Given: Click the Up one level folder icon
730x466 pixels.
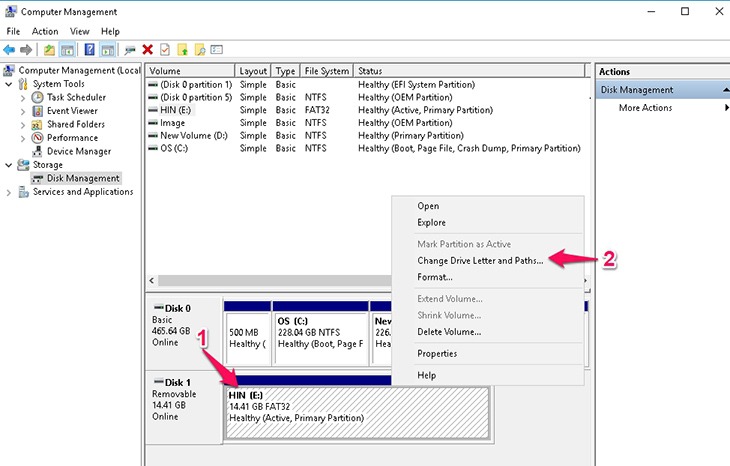Looking at the screenshot, I should tap(49, 49).
